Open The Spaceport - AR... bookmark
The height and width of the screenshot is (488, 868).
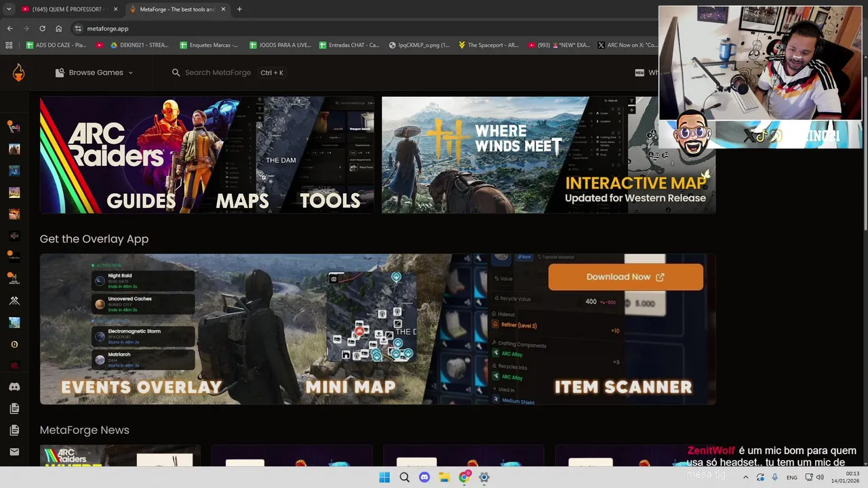488,45
